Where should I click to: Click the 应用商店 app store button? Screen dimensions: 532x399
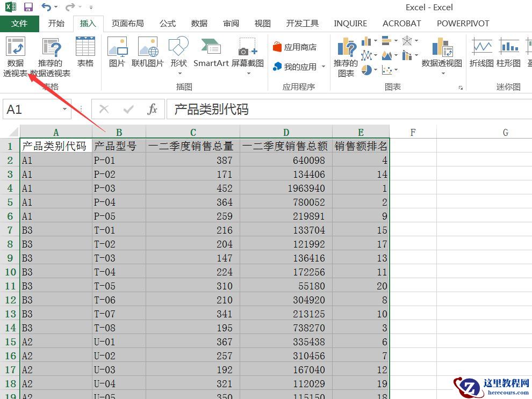[294, 47]
